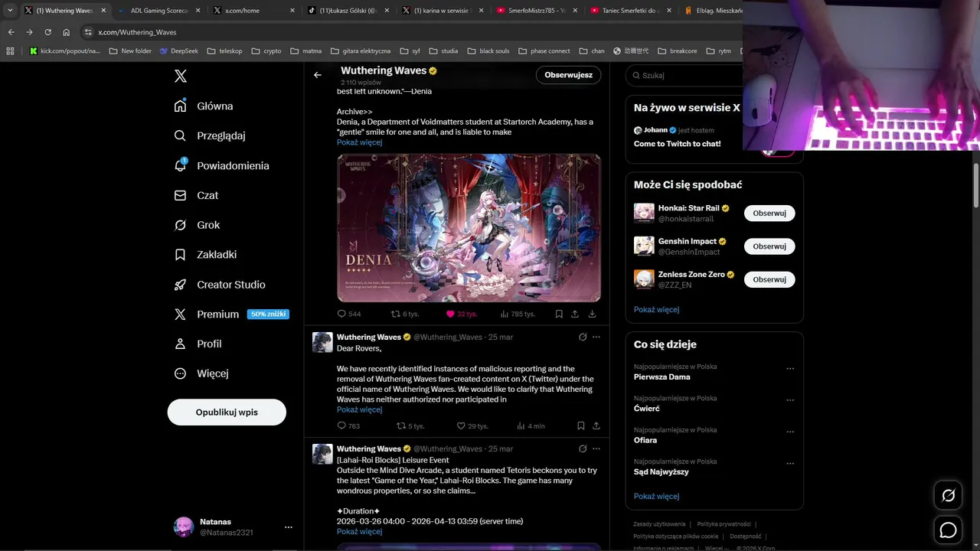
Task: Click the page vertical scrollbar
Action: [975, 184]
